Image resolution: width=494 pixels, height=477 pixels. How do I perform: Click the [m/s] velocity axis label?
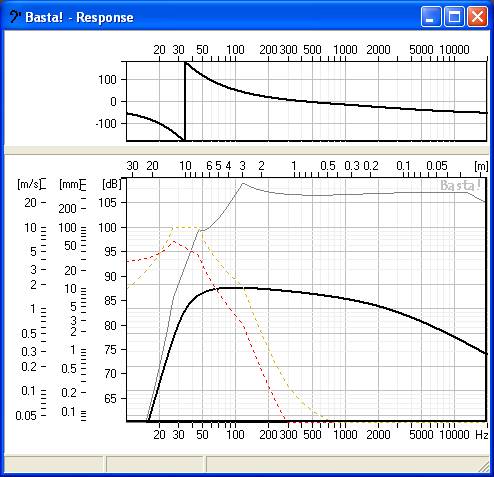click(29, 184)
